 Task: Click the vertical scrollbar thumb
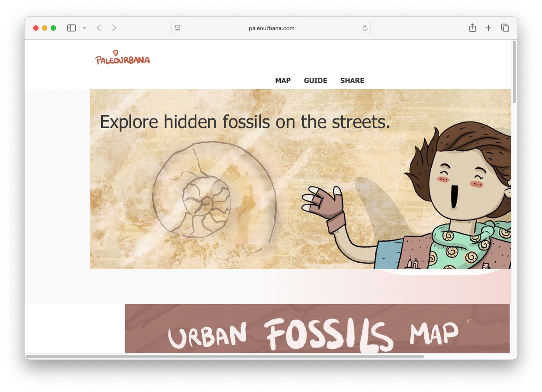(x=514, y=72)
